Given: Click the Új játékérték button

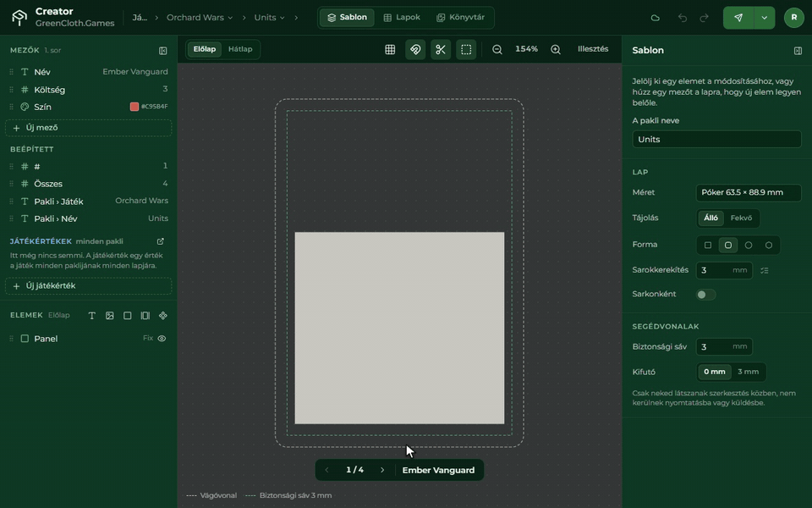Looking at the screenshot, I should coord(88,286).
